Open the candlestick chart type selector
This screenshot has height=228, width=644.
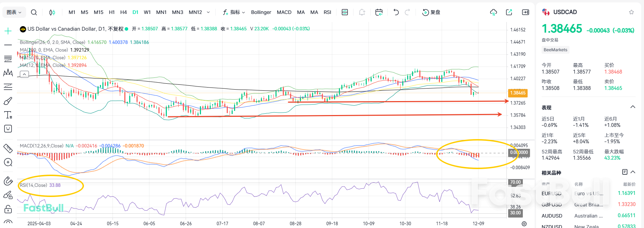pyautogui.click(x=52, y=12)
